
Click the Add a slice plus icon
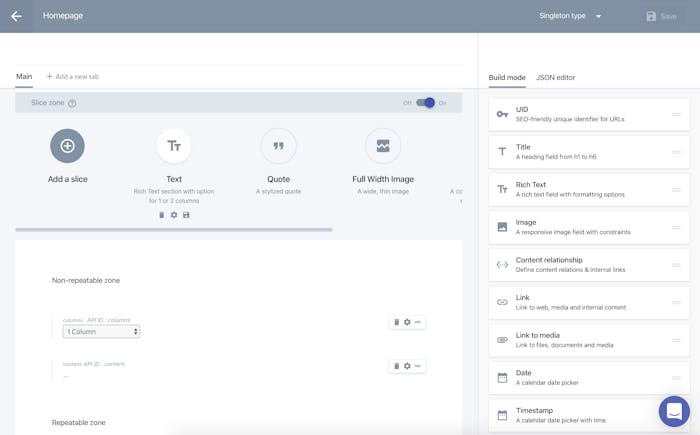(x=67, y=146)
